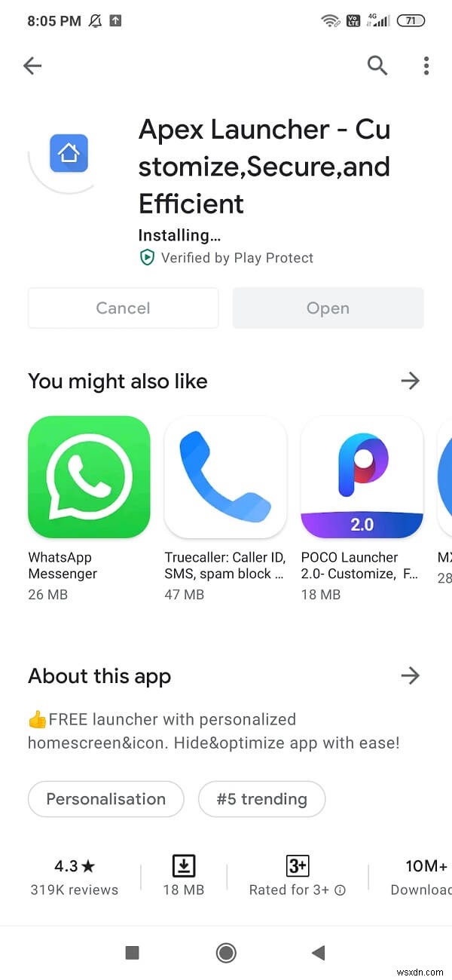Expand the About this app arrow
Image resolution: width=452 pixels, height=980 pixels.
coord(410,675)
